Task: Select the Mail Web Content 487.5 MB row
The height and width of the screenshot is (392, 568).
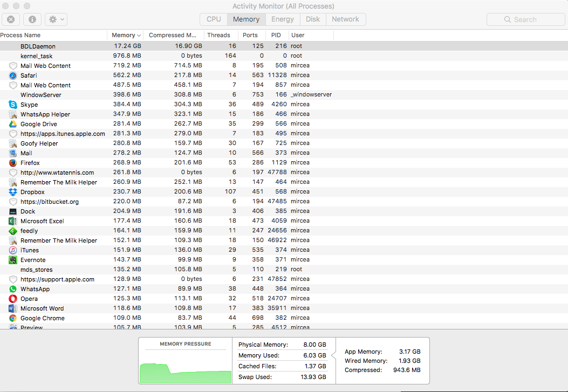Action: click(284, 85)
